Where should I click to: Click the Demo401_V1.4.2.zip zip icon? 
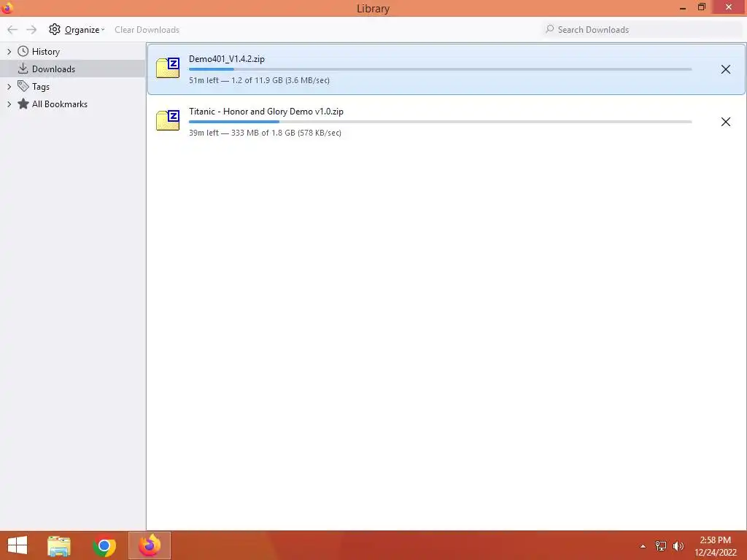click(168, 68)
